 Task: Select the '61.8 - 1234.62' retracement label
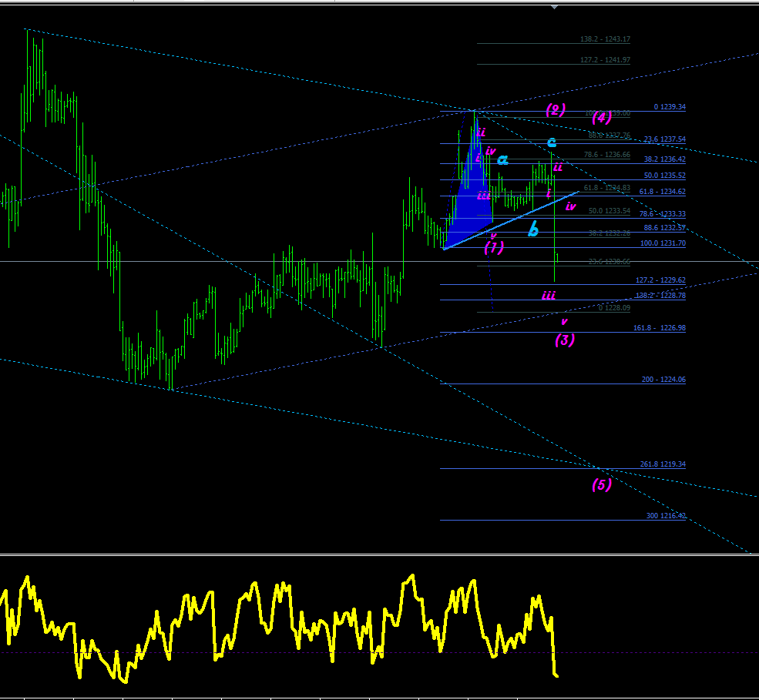[662, 192]
